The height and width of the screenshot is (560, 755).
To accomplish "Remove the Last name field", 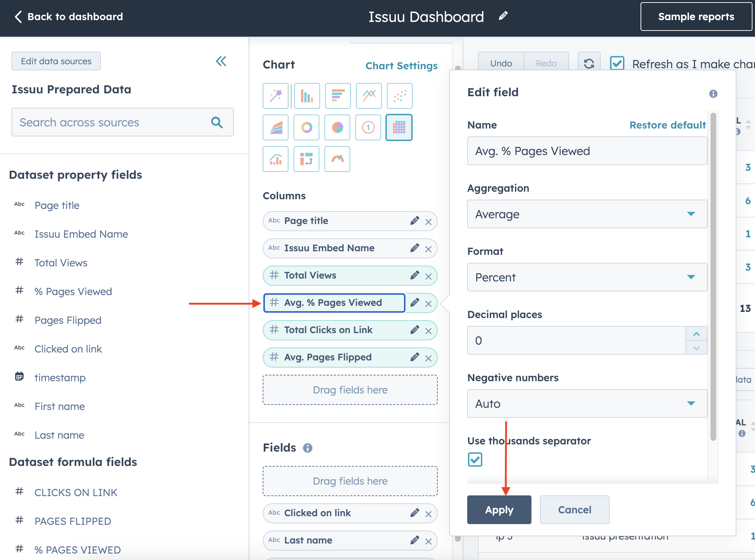I will 428,541.
